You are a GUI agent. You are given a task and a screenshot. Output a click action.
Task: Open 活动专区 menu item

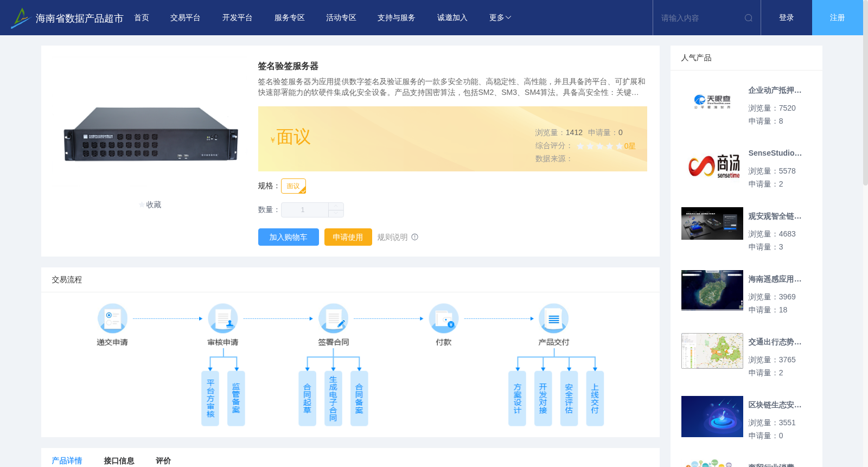341,18
